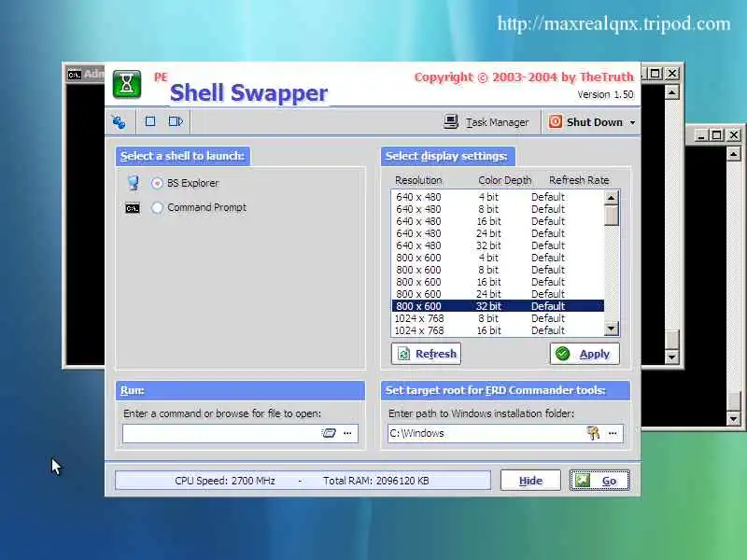Click scroll up arrow in Admin console window
The height and width of the screenshot is (560, 747).
click(671, 91)
